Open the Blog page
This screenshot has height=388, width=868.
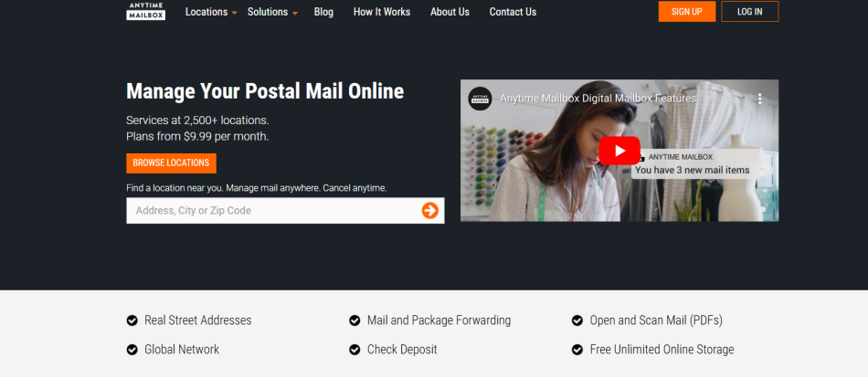tap(323, 12)
